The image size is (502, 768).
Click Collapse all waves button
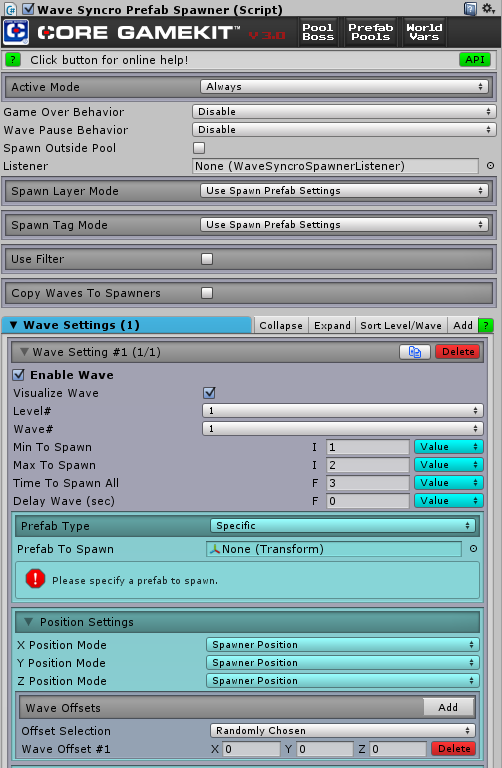tap(281, 325)
